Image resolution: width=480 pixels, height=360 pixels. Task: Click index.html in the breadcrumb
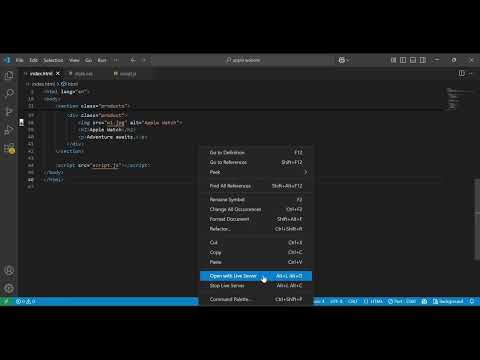43,84
